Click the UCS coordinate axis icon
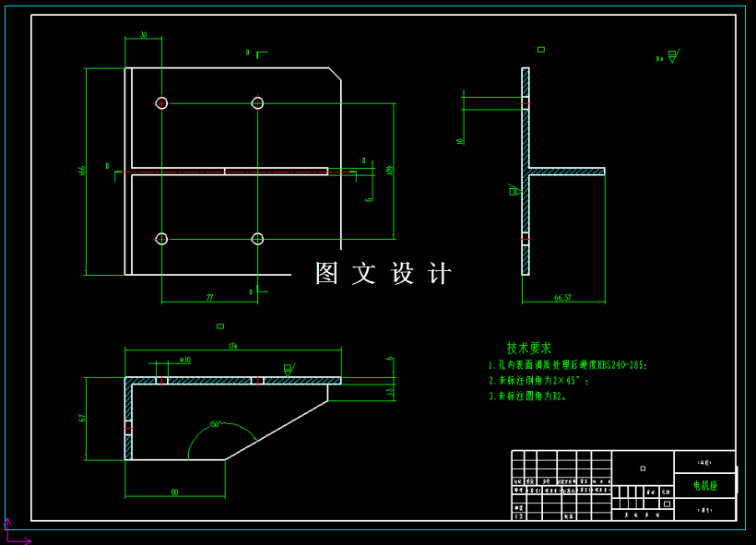756x545 pixels. click(17, 531)
